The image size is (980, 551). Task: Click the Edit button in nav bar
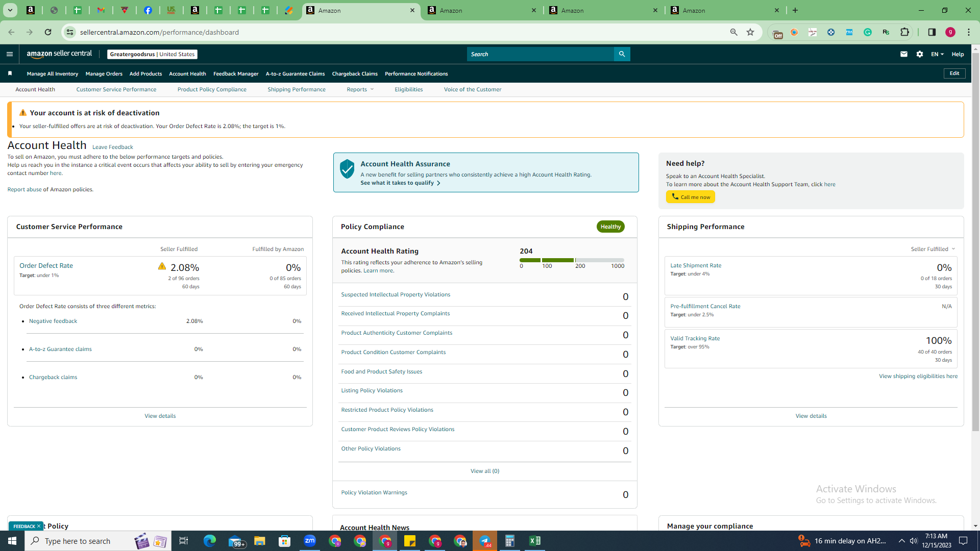pyautogui.click(x=954, y=73)
